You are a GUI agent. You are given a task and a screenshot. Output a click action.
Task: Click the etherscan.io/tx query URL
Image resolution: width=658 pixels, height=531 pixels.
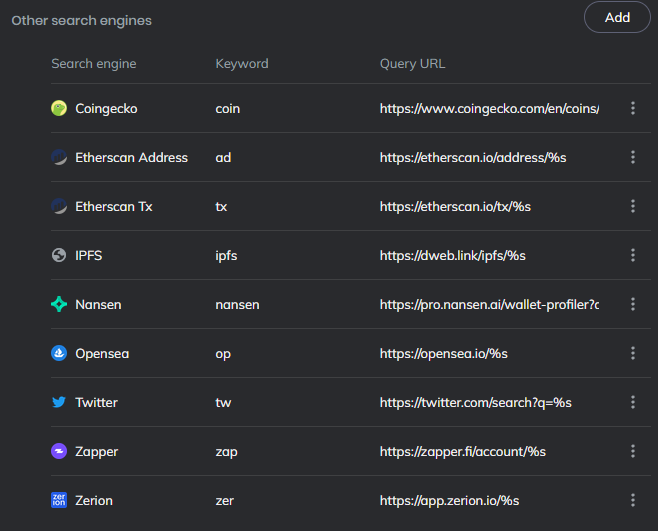[x=455, y=207]
